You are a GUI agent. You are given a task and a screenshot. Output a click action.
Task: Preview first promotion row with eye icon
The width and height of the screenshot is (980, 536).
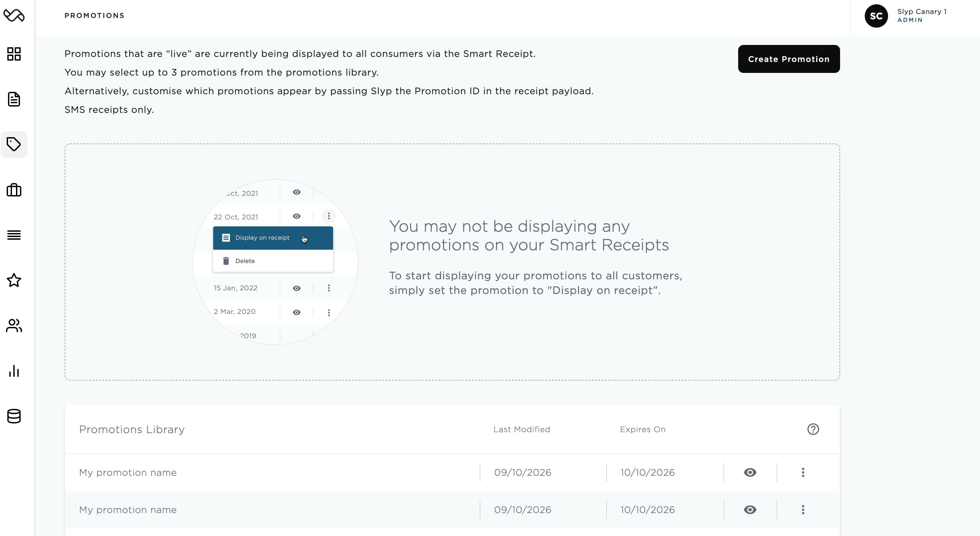[x=750, y=472]
